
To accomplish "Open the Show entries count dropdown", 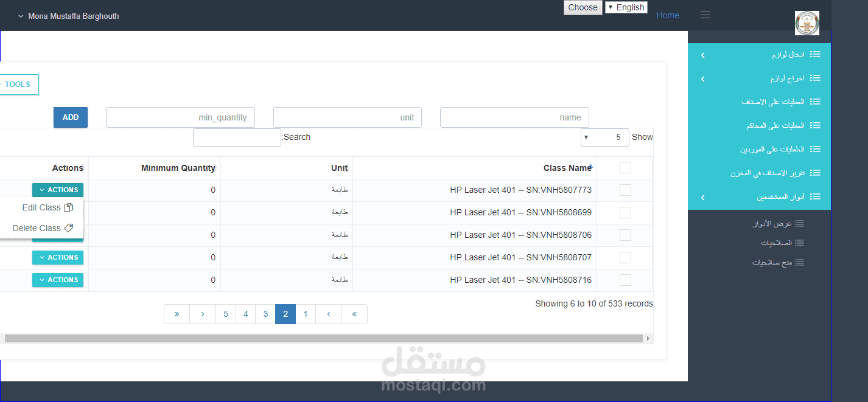I will [x=605, y=137].
